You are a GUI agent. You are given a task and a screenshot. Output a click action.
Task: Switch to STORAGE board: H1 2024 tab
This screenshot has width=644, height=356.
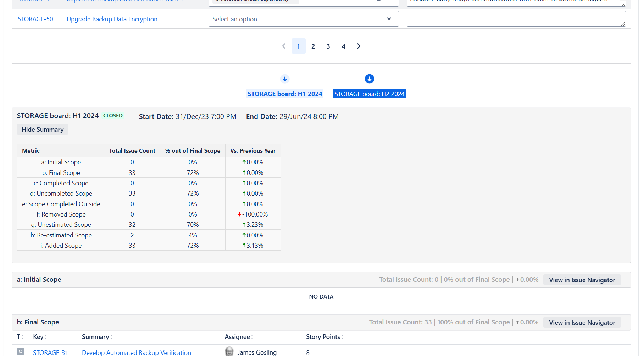point(285,94)
